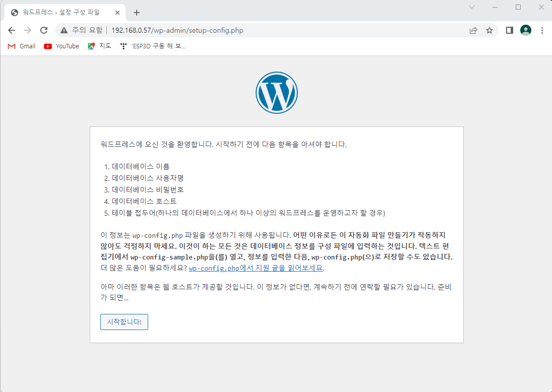The image size is (552, 392).
Task: Open the side panel icon
Action: (509, 30)
